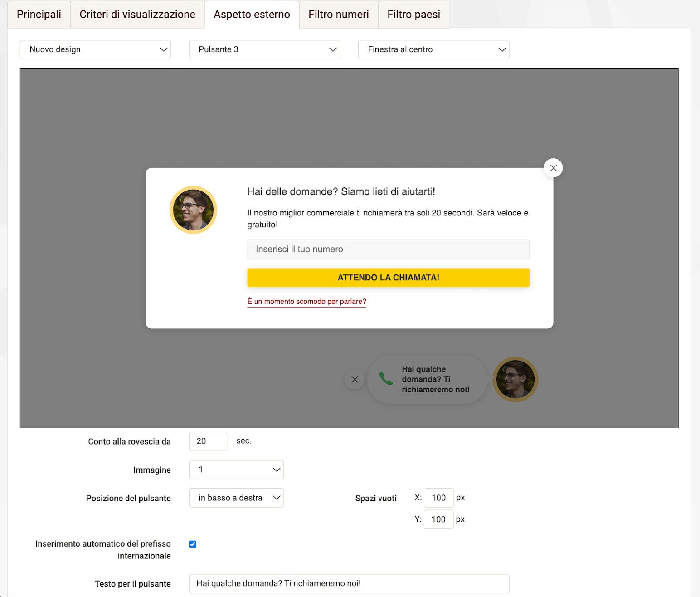Expand the Pulsante 3 dropdown
This screenshot has width=700, height=597.
[264, 49]
